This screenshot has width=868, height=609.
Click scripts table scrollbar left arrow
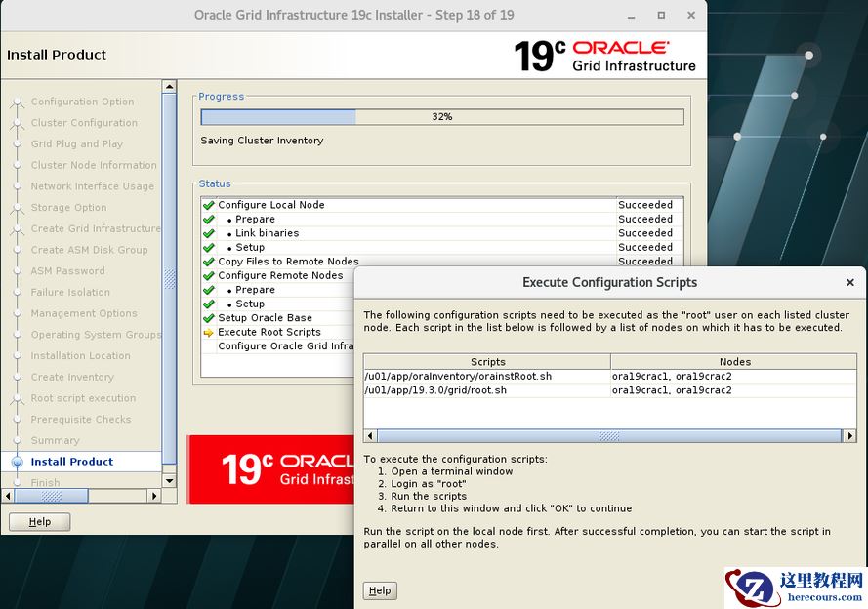(x=370, y=436)
